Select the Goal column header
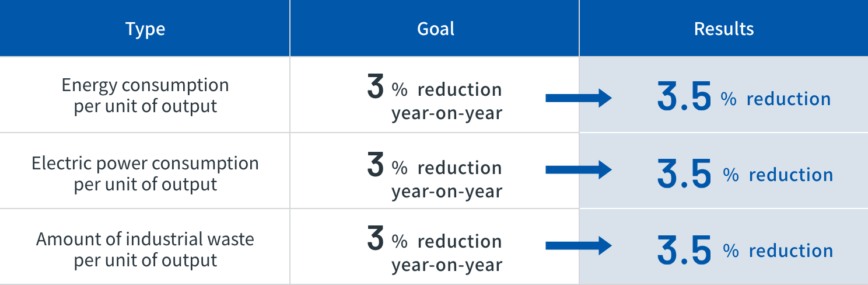This screenshot has width=868, height=285. (435, 28)
